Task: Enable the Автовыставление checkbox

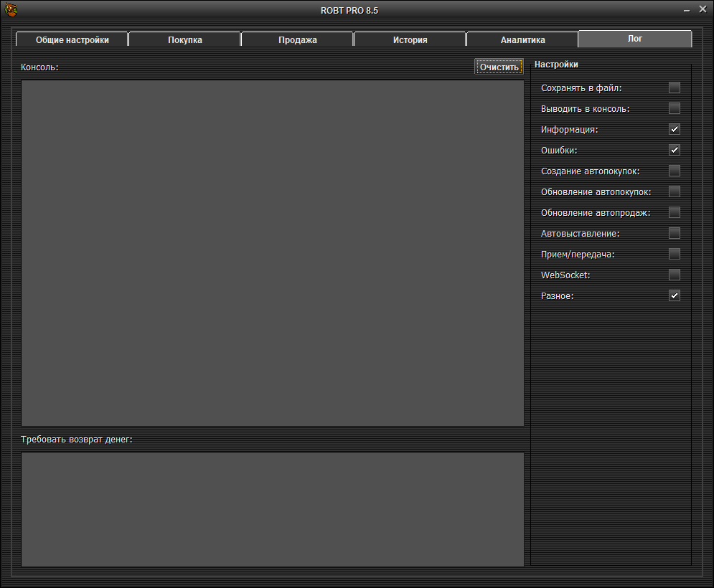Action: (x=675, y=234)
